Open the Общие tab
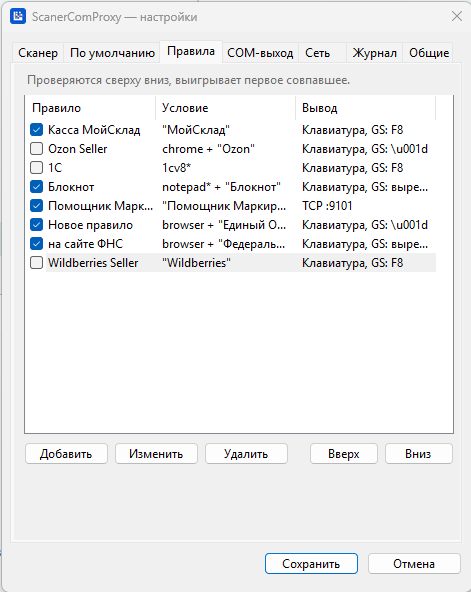This screenshot has width=471, height=592. pos(429,53)
